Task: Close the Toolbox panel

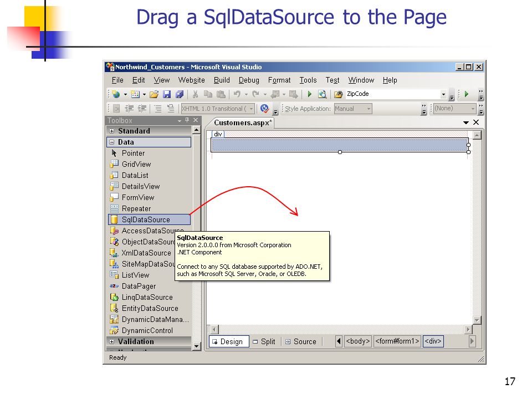Action: pyautogui.click(x=196, y=120)
